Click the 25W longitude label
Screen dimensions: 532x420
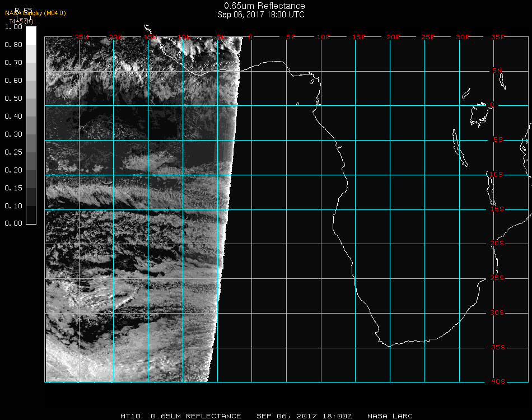[x=81, y=37]
